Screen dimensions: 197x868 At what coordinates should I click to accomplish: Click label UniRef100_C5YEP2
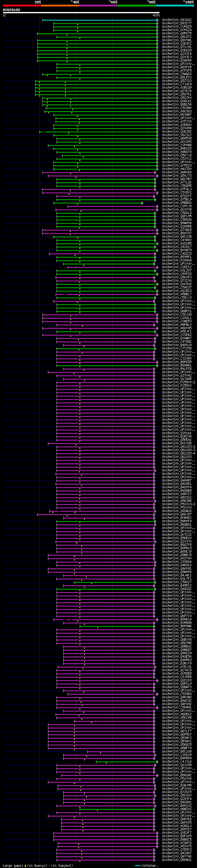(x=176, y=193)
